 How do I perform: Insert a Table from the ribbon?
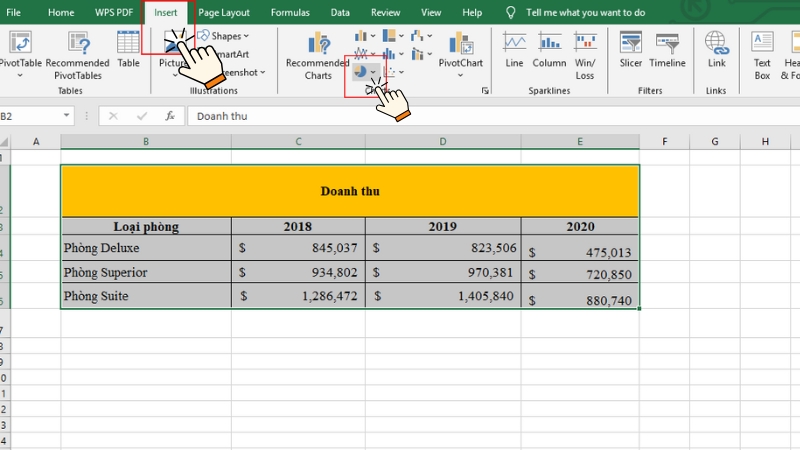click(x=128, y=44)
